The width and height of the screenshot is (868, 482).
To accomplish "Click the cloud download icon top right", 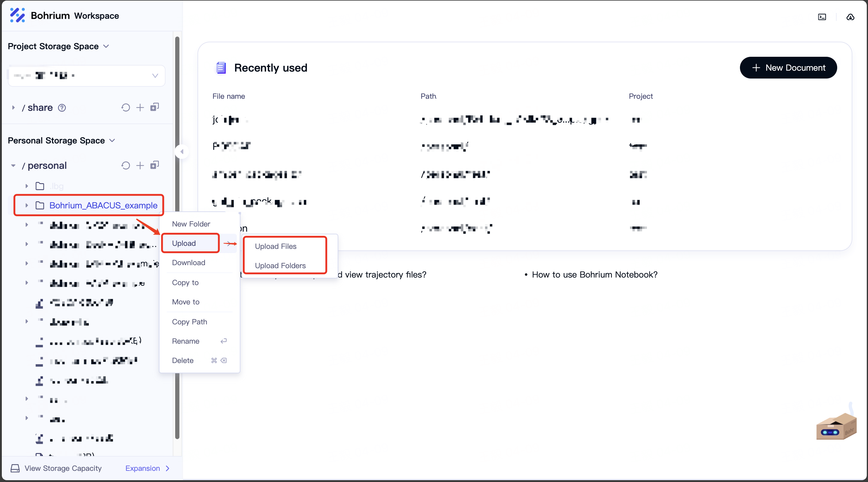I will point(850,16).
